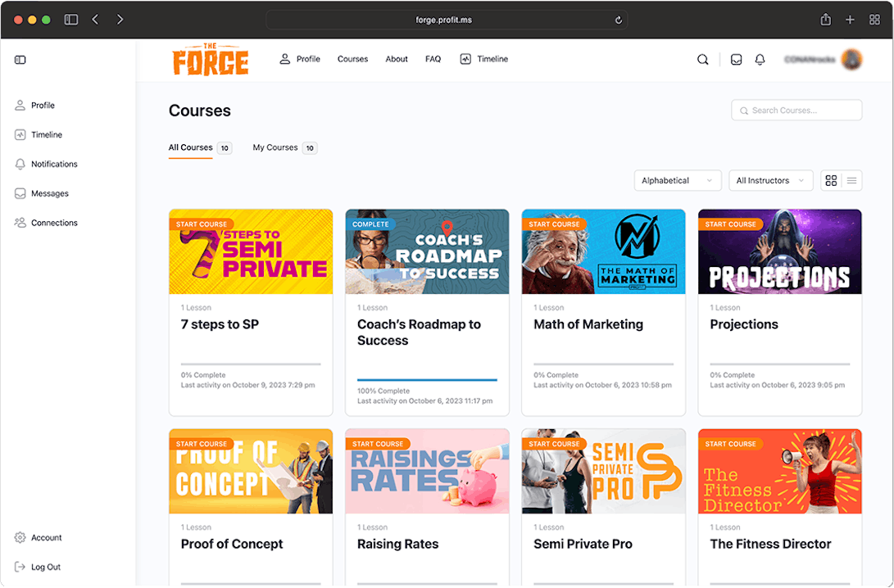Open the FAQ menu item
894x588 pixels.
click(433, 59)
